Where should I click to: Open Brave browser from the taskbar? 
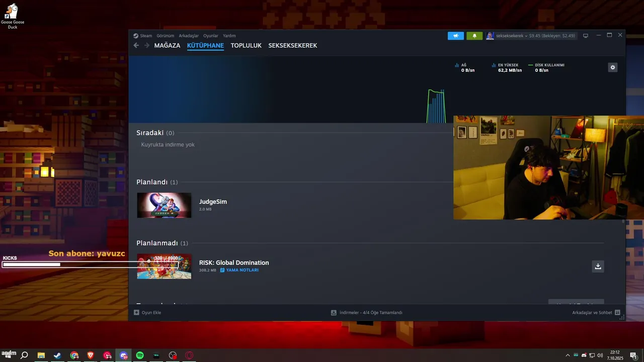[91, 355]
